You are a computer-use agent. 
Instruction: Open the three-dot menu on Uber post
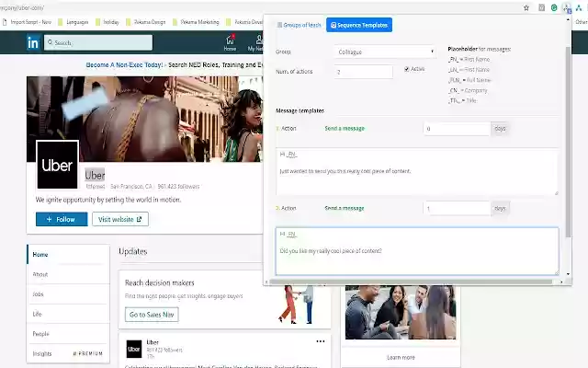tap(321, 341)
